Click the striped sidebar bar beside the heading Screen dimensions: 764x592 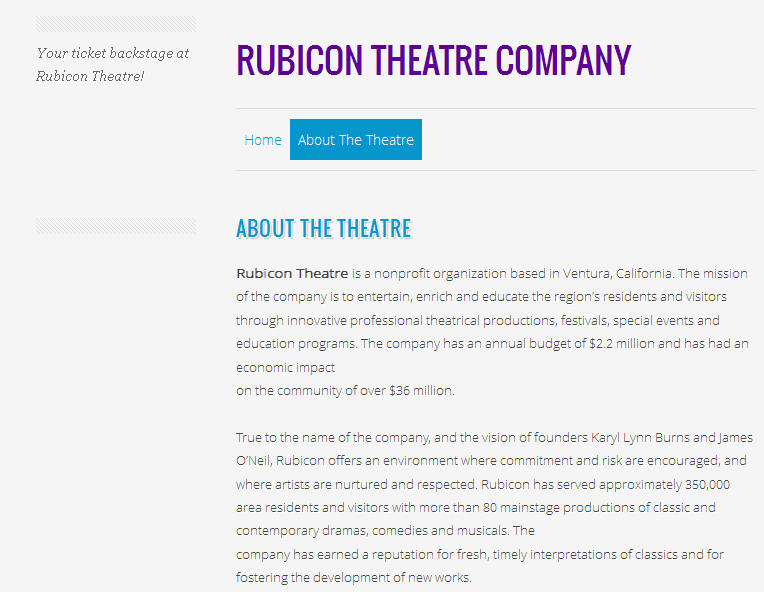(116, 226)
